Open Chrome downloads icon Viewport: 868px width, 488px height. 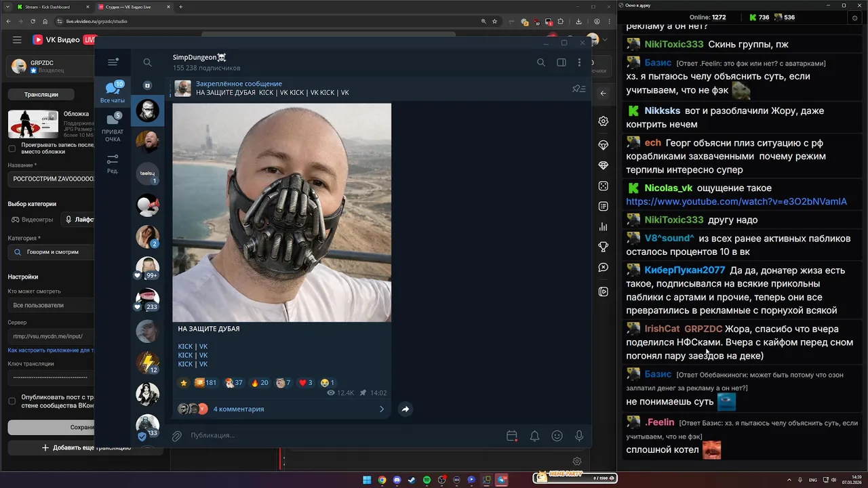point(577,22)
